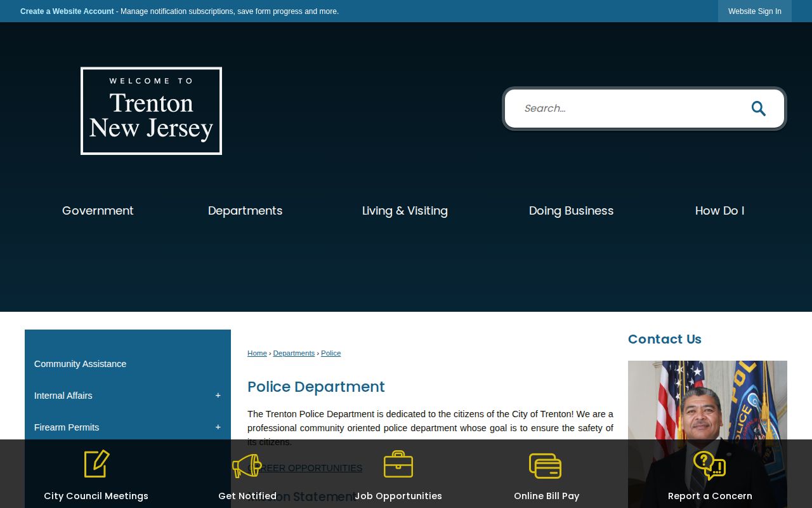Click the Job Opportunities label
Screen dimensions: 812x508
[398, 496]
